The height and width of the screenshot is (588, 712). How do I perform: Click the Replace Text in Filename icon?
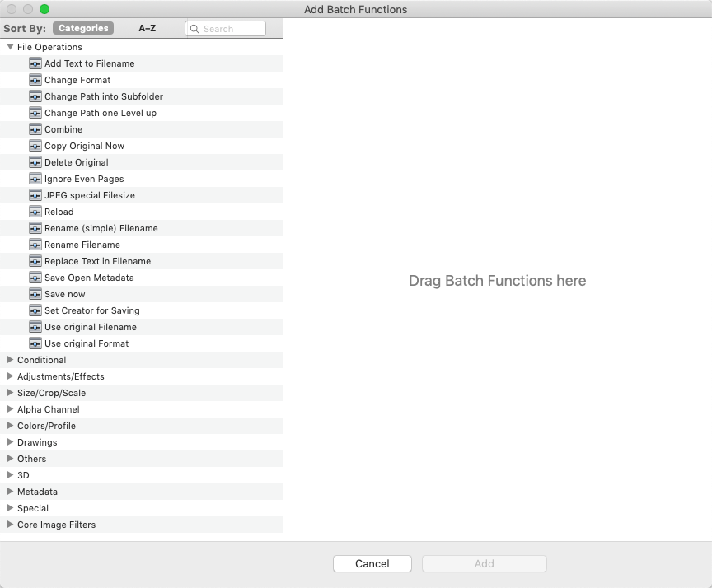tap(35, 261)
